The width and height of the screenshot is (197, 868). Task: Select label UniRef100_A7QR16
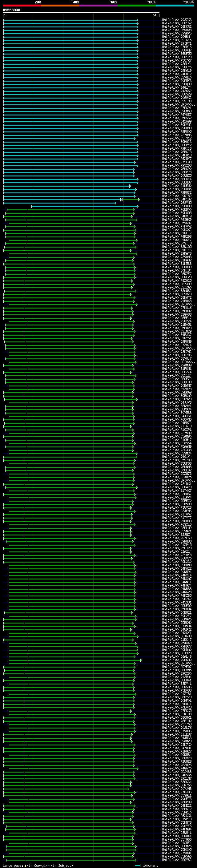(x=177, y=47)
